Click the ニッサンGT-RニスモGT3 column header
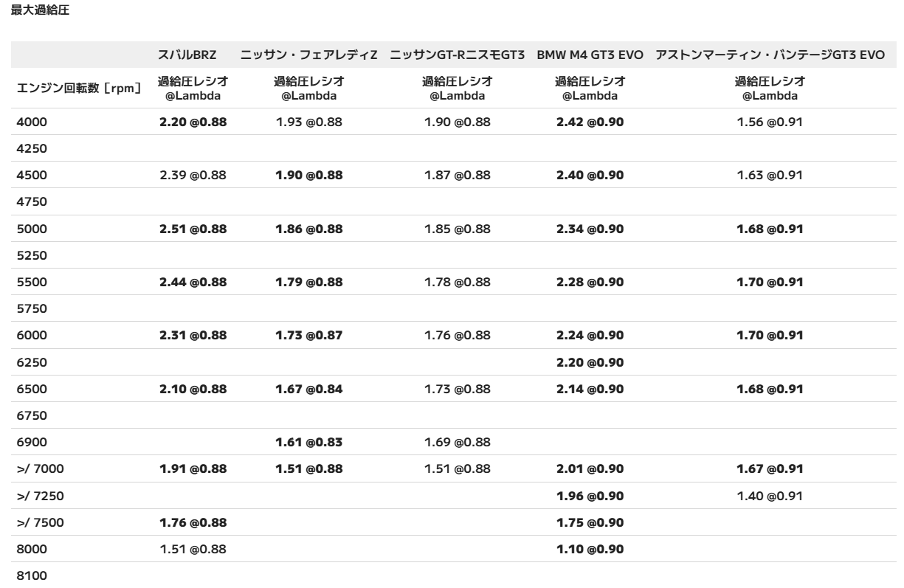Viewport: 904px width, 588px height. 458,55
